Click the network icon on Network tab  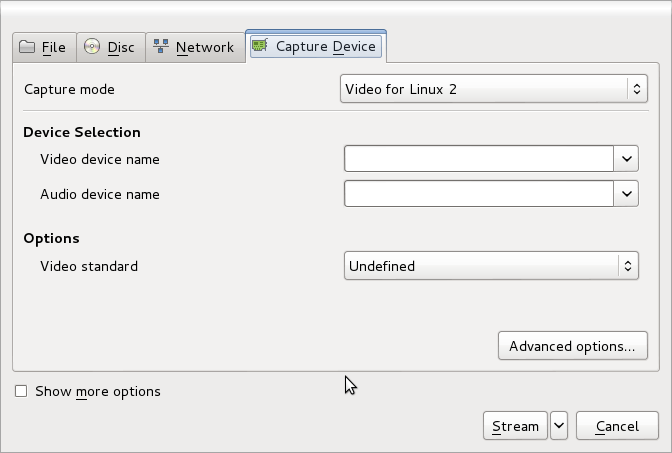click(161, 47)
